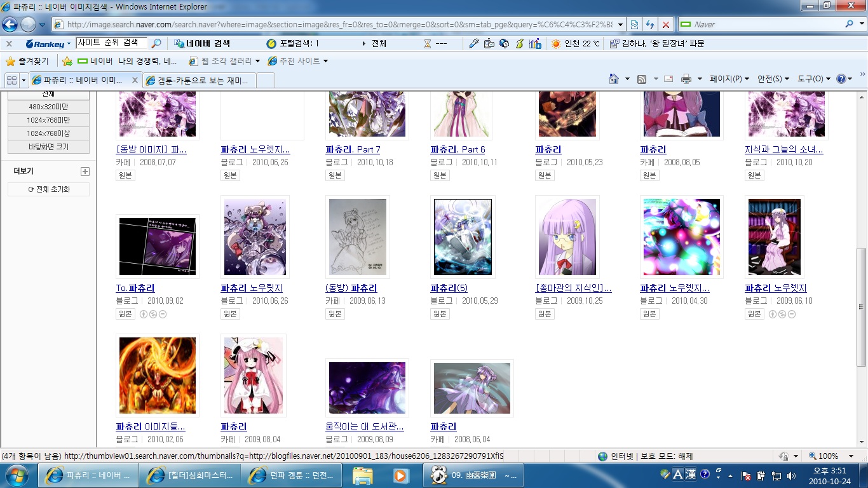Click the Rankey search magnifier icon

(156, 44)
